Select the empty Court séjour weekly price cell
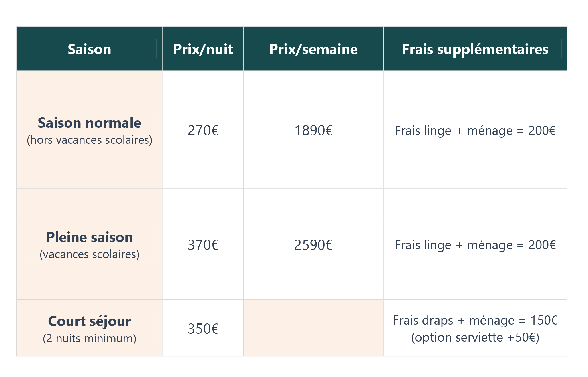The image size is (588, 377). coord(313,328)
